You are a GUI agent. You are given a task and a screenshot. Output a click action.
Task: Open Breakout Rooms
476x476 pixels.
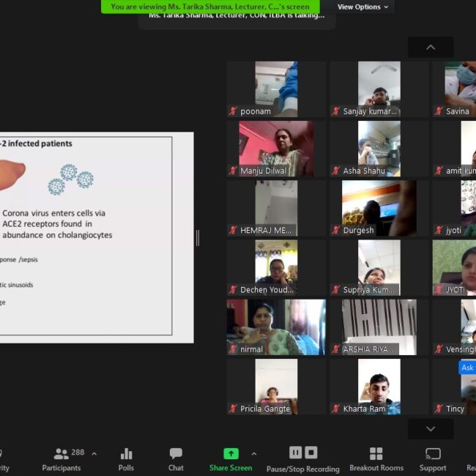376,458
